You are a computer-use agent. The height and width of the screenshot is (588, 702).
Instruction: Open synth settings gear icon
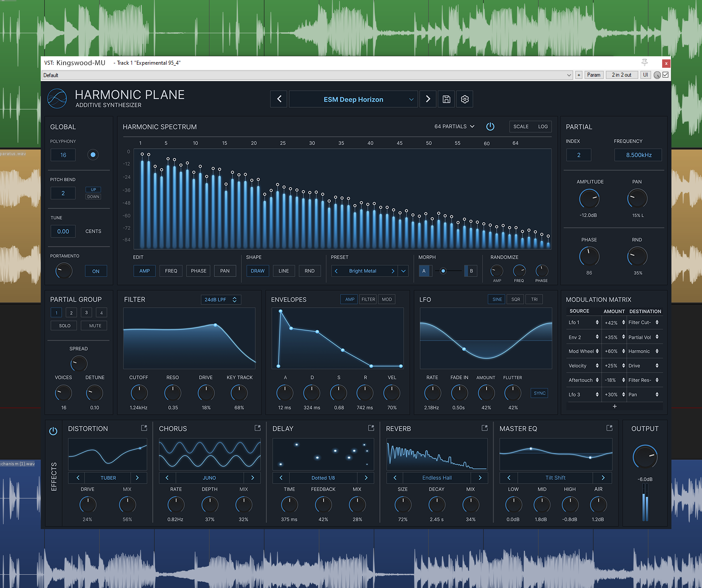coord(465,99)
